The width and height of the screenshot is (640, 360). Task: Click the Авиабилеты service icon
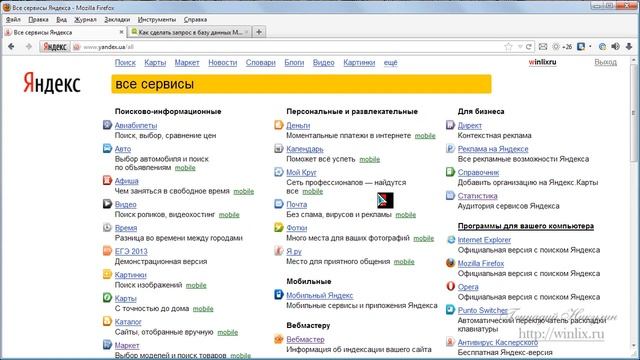[x=107, y=125]
